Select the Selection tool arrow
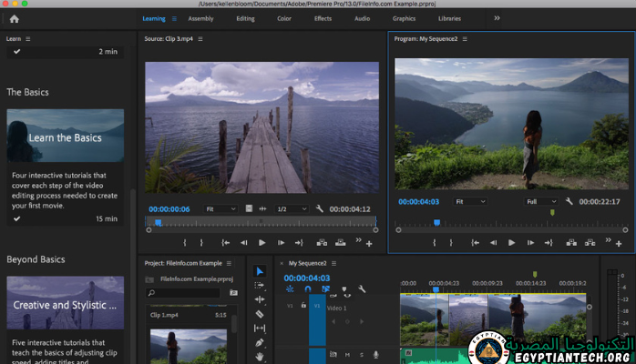Viewport: 636px width, 364px height. pos(260,270)
